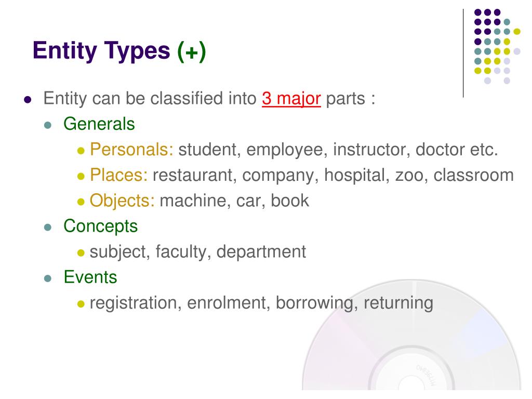The width and height of the screenshot is (532, 399).
Task: Click the colored dot grid decoration
Action: tap(497, 46)
